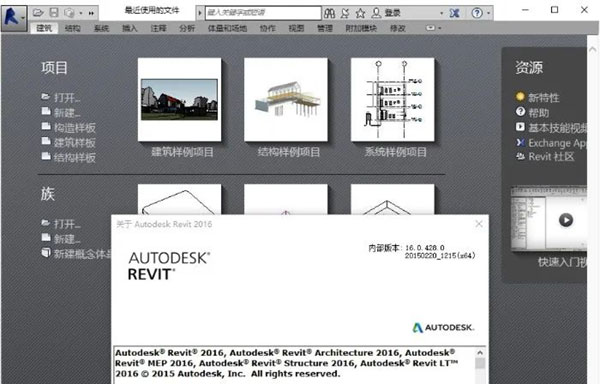600x384 pixels.
Task: Switch to the 注释 ribbon tab
Action: pos(158,28)
